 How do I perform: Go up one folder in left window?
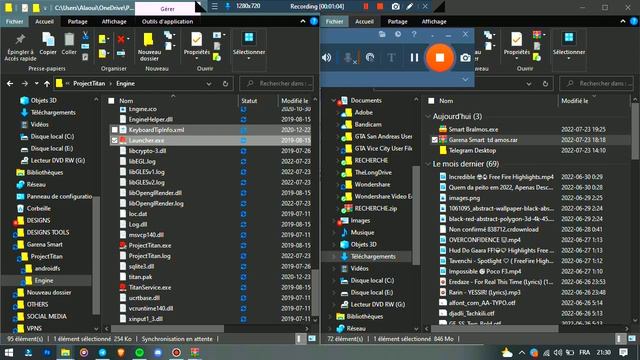point(47,83)
